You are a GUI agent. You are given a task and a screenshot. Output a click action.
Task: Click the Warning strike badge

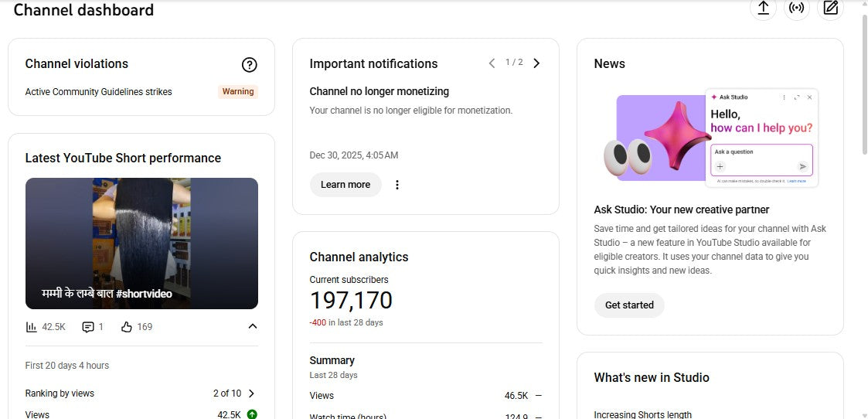[x=238, y=92]
